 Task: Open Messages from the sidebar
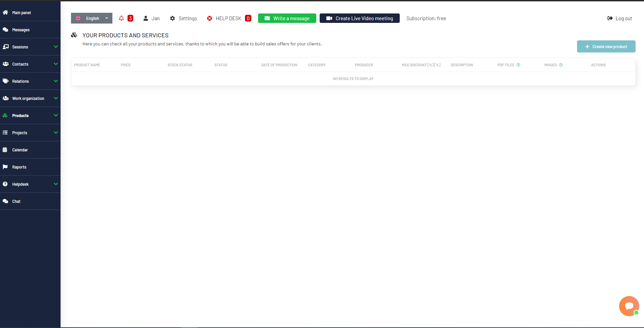coord(20,30)
